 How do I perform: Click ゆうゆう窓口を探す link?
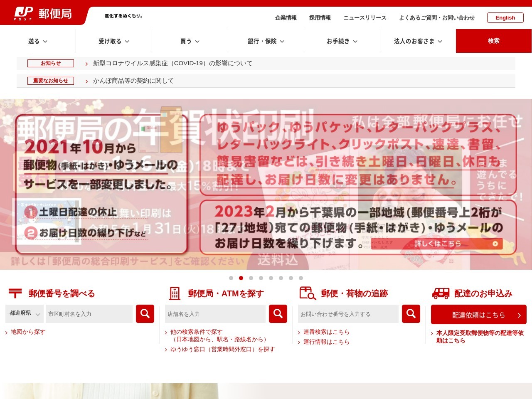pos(222,349)
